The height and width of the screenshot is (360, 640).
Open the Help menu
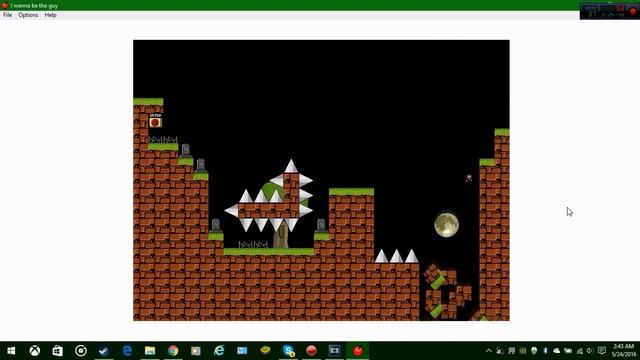click(x=50, y=15)
